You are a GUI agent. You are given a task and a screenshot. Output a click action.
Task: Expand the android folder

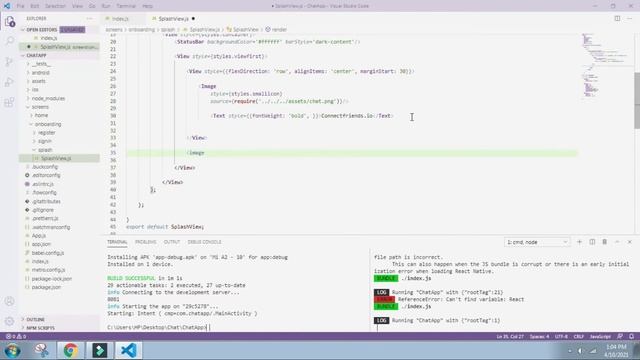40,73
